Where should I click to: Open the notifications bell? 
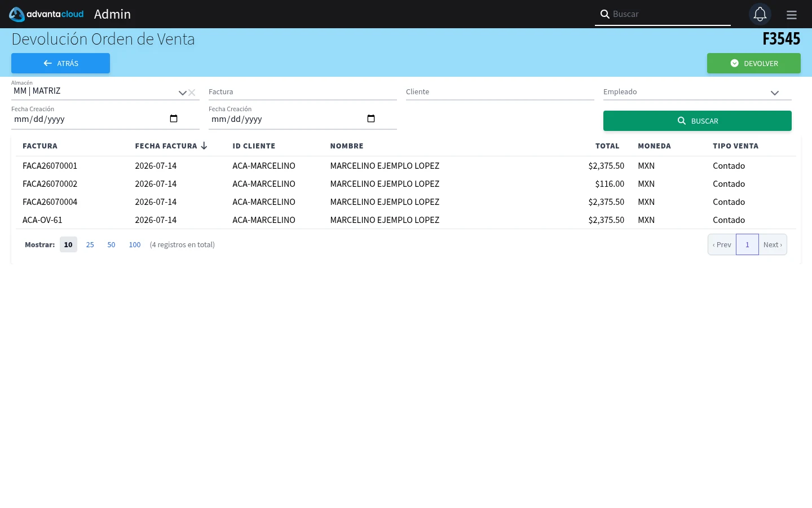tap(760, 14)
